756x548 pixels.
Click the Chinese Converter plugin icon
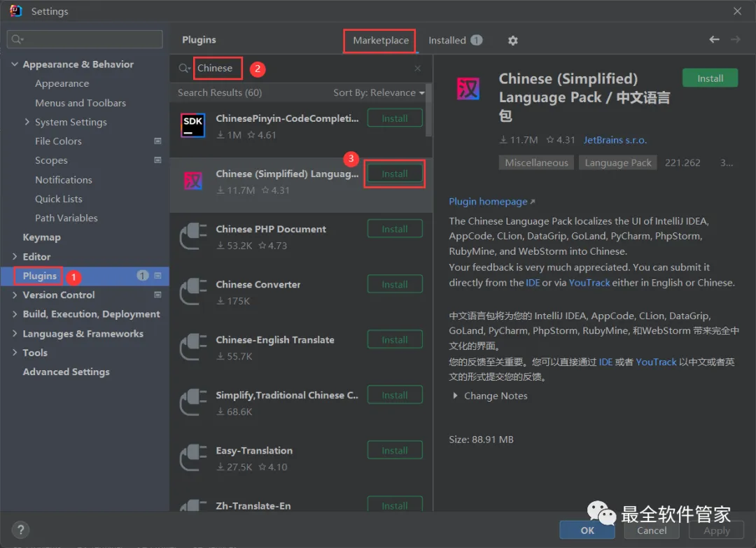click(193, 291)
